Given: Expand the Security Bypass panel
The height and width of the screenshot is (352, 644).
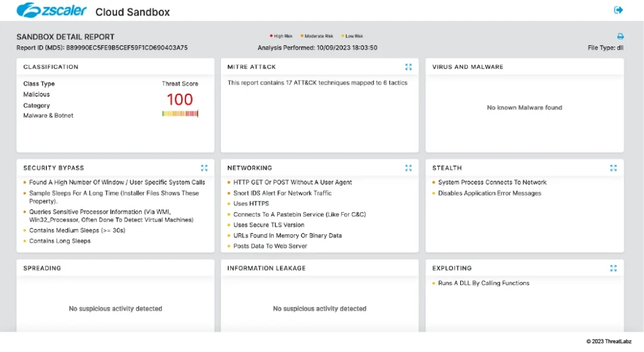Looking at the screenshot, I should (x=205, y=168).
